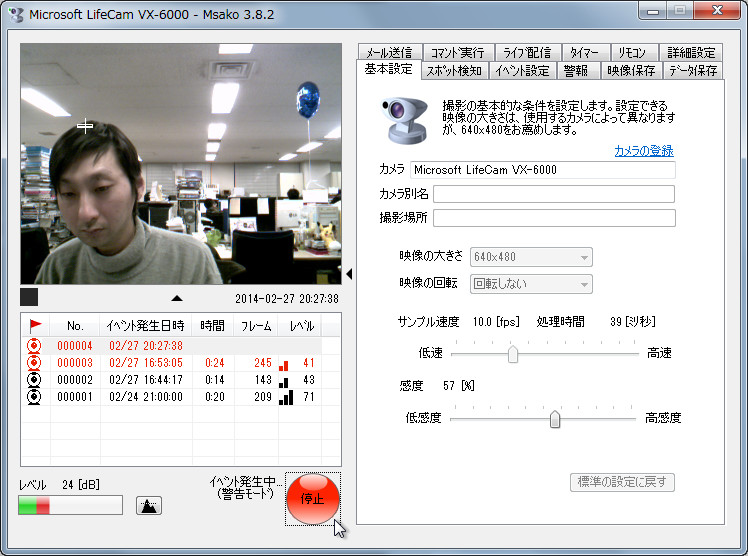Click the カメラ name field
Image resolution: width=748 pixels, height=556 pixels.
coord(543,170)
